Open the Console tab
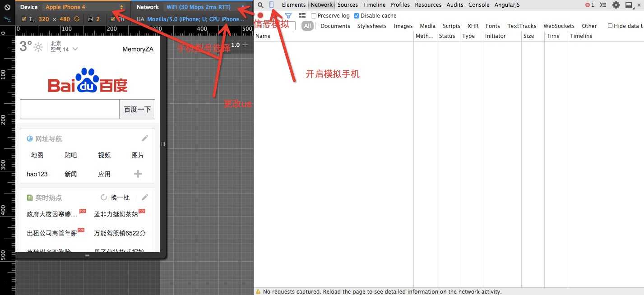Image resolution: width=644 pixels, height=295 pixels. click(x=479, y=5)
